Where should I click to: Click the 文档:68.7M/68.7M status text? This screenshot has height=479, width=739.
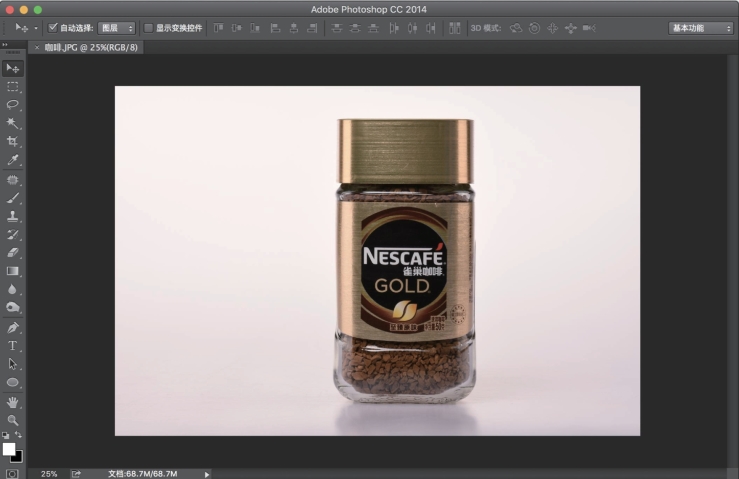(x=143, y=474)
